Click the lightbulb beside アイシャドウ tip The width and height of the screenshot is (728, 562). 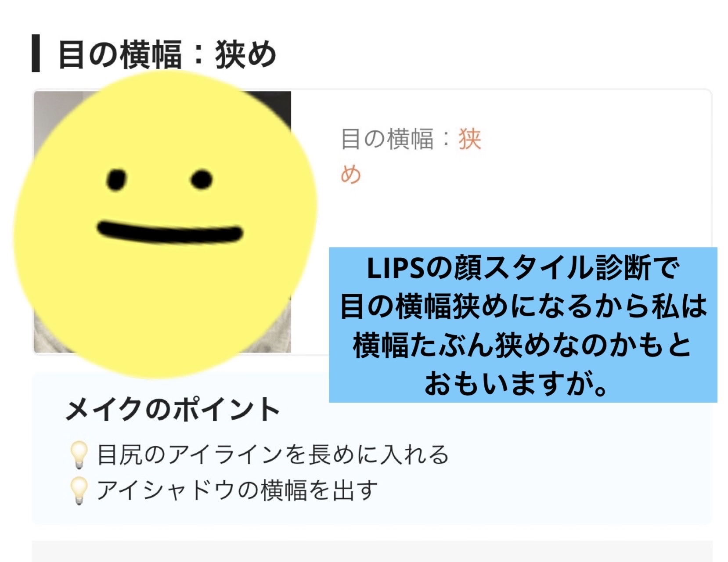(x=79, y=491)
